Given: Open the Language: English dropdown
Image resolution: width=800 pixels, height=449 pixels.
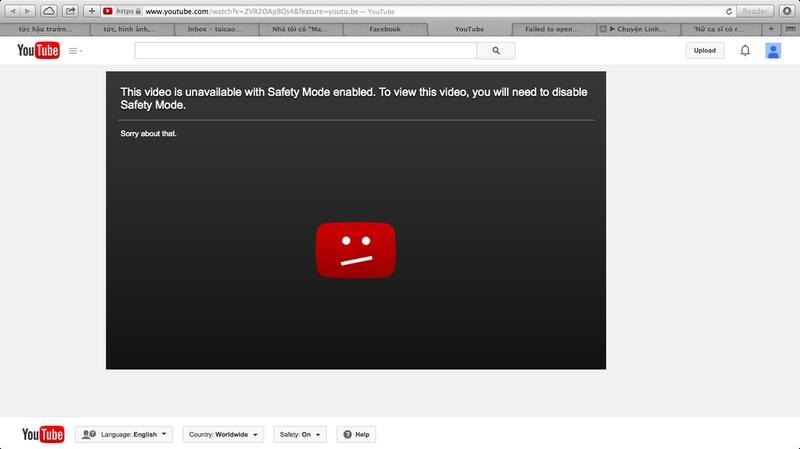Looking at the screenshot, I should [124, 435].
